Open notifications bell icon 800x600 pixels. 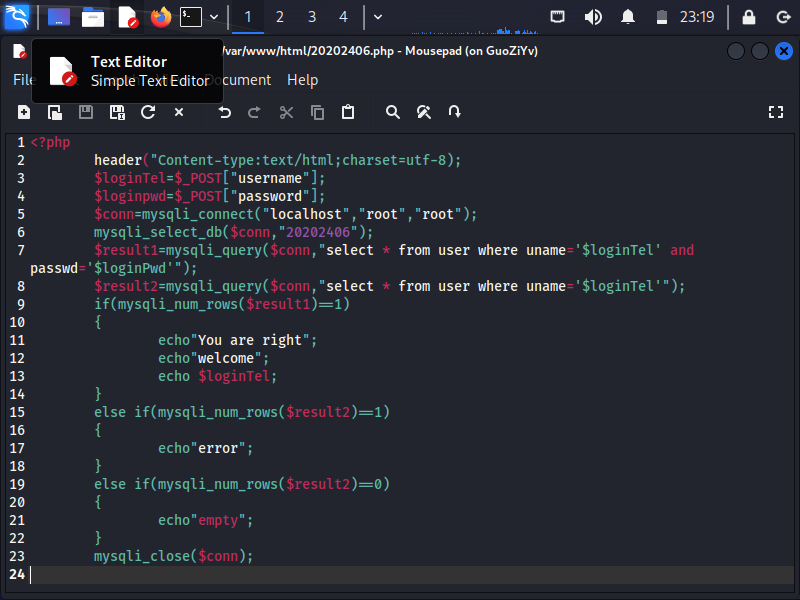coord(628,17)
